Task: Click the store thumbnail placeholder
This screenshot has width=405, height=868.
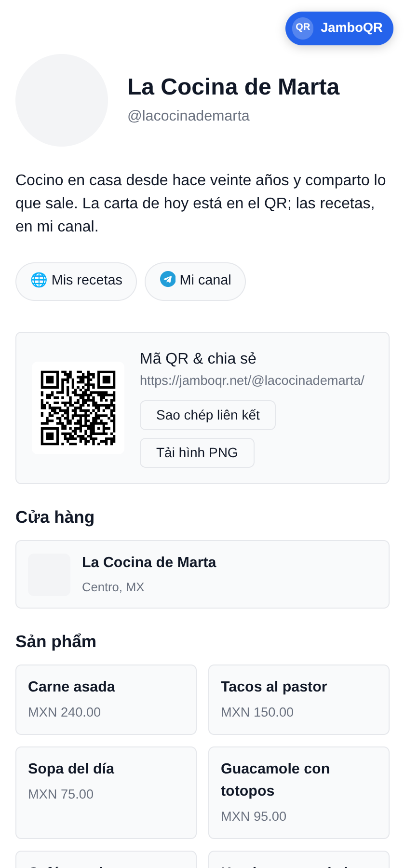Action: 49,575
